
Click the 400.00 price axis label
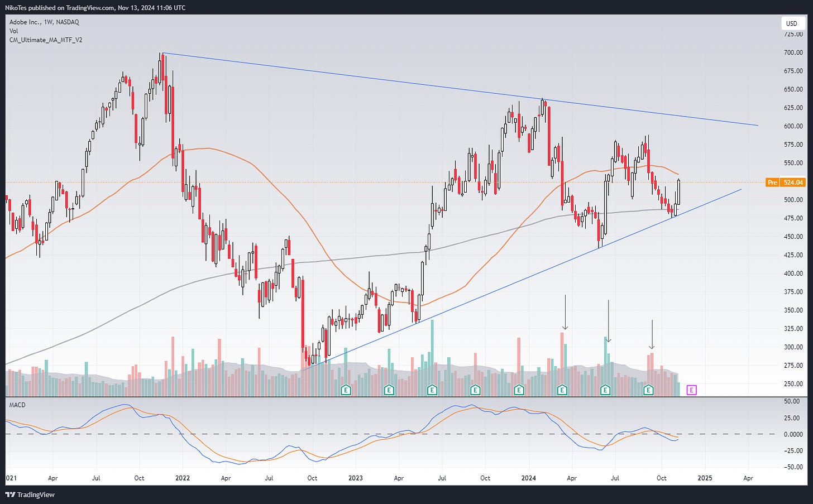pos(793,273)
